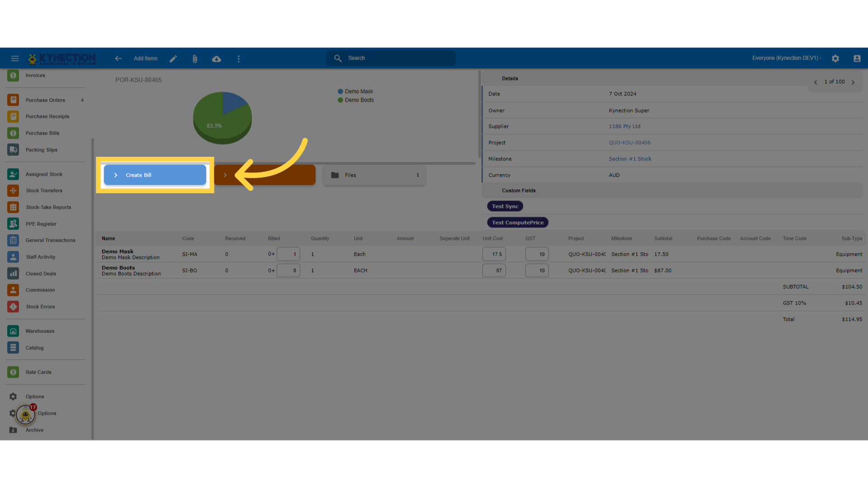Toggle the Test ComputePrice custom field
868x488 pixels.
click(x=517, y=222)
